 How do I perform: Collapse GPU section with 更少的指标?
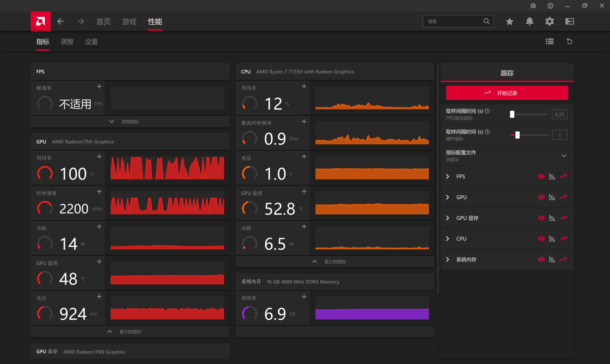coord(130,332)
